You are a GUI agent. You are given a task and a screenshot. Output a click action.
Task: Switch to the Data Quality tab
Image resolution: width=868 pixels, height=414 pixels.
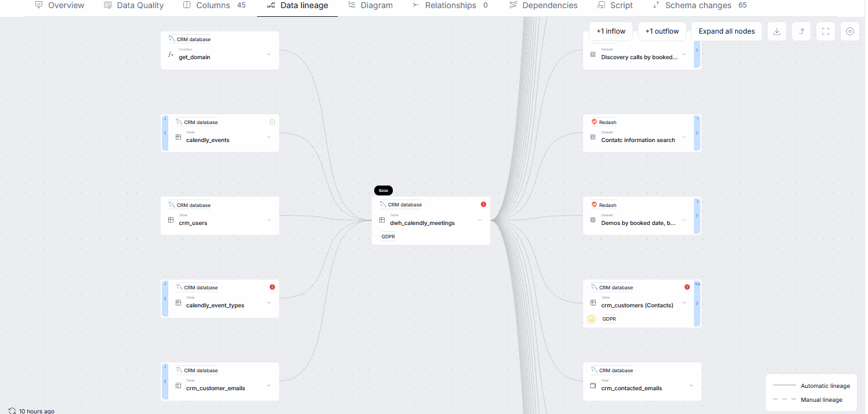pyautogui.click(x=133, y=6)
